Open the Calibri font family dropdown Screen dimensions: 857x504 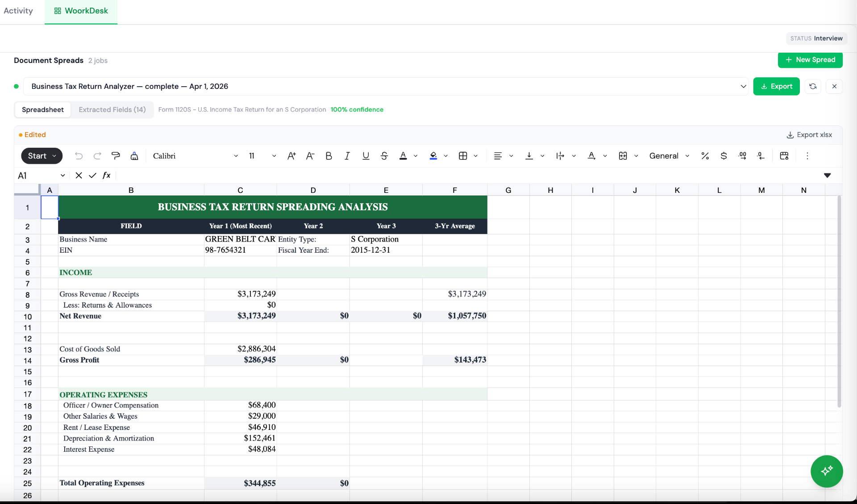tap(195, 156)
